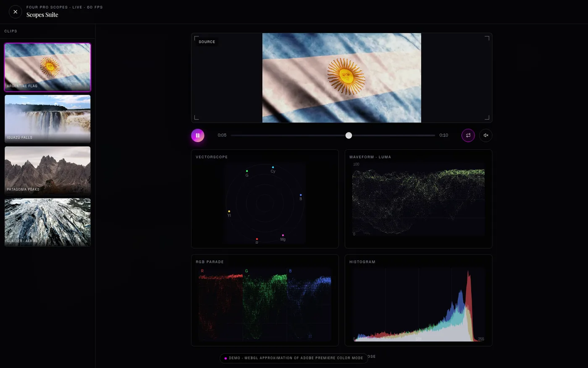Click the playback scrubber handle
Screen dimensions: 588x368
click(349, 135)
